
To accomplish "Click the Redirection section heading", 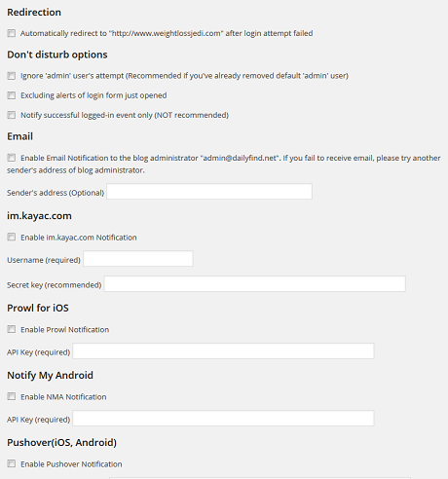I will [x=34, y=13].
